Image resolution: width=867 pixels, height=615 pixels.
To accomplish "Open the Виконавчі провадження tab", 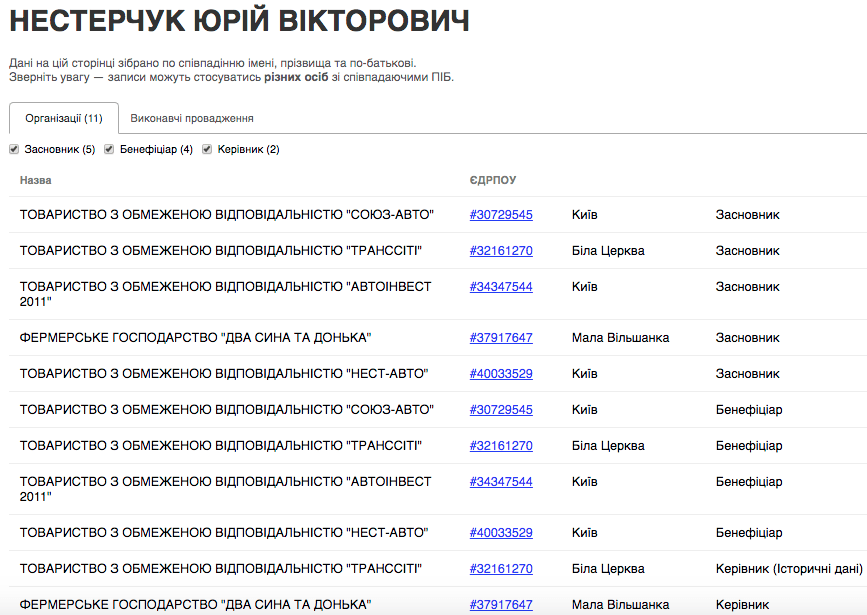I will (192, 118).
